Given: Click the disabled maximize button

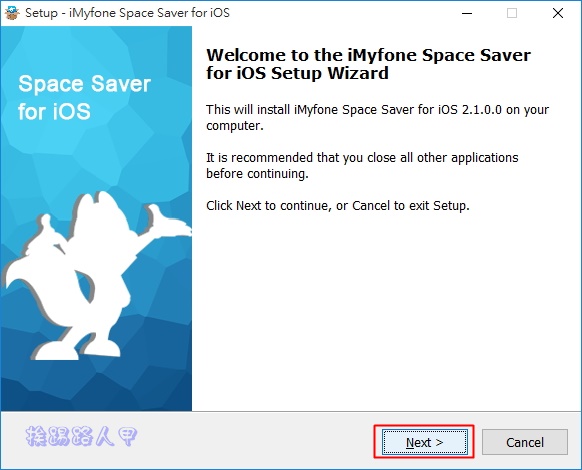Looking at the screenshot, I should [x=512, y=13].
